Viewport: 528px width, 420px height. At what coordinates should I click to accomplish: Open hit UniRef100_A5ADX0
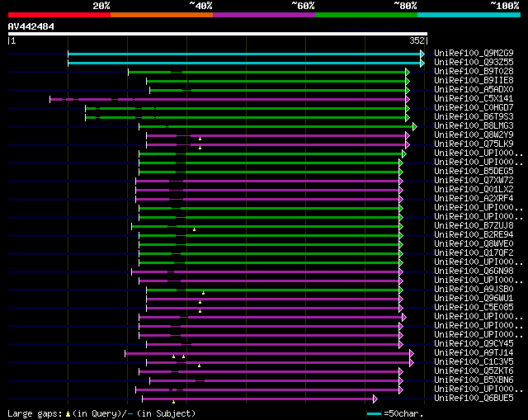tap(474, 89)
